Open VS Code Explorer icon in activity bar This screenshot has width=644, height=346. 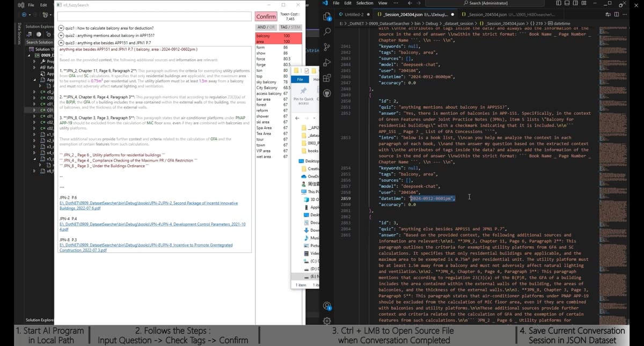(x=327, y=17)
